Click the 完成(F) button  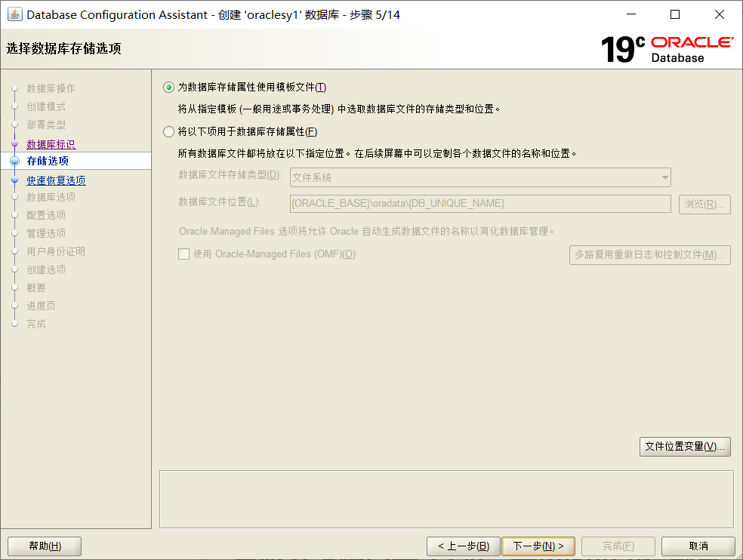click(618, 546)
